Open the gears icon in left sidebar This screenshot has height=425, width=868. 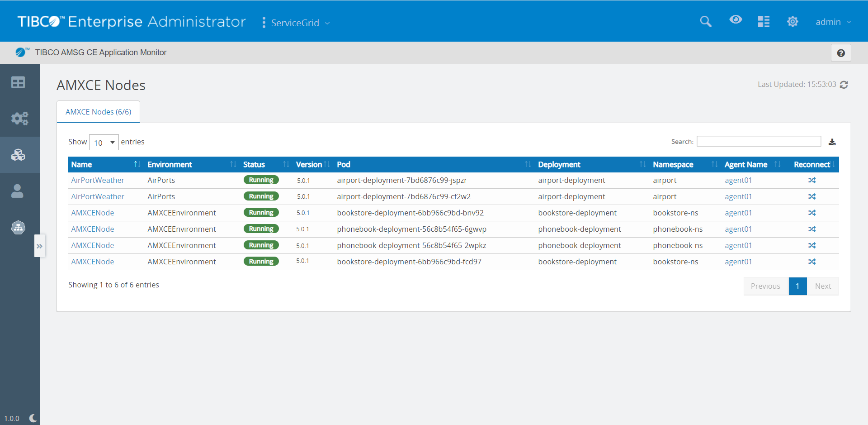(19, 119)
